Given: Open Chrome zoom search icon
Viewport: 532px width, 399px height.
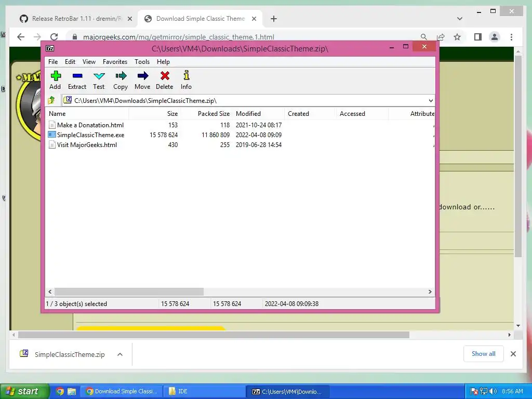Looking at the screenshot, I should (423, 37).
